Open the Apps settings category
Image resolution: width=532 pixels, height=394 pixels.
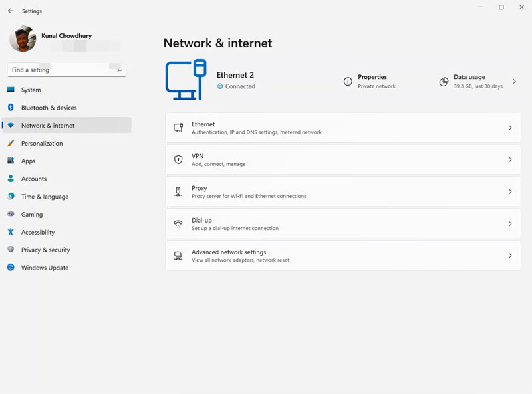66,161
